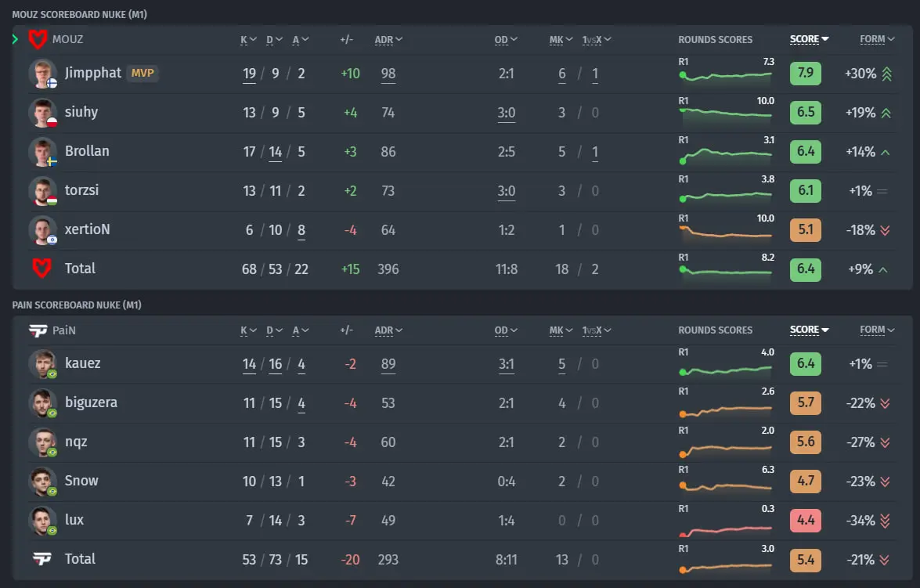The height and width of the screenshot is (588, 920).
Task: Click Jimpphat's green 7.9 score badge
Action: click(x=806, y=74)
